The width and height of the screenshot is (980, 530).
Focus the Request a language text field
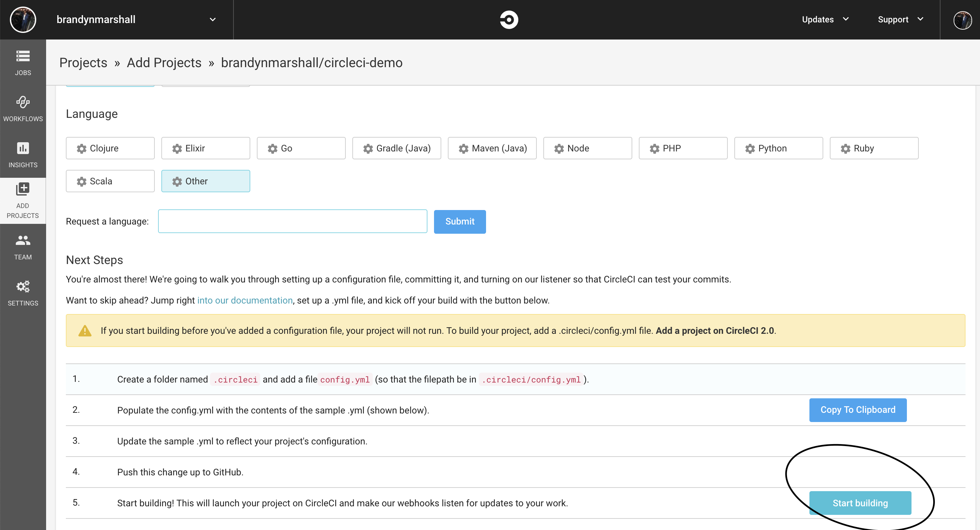coord(292,221)
